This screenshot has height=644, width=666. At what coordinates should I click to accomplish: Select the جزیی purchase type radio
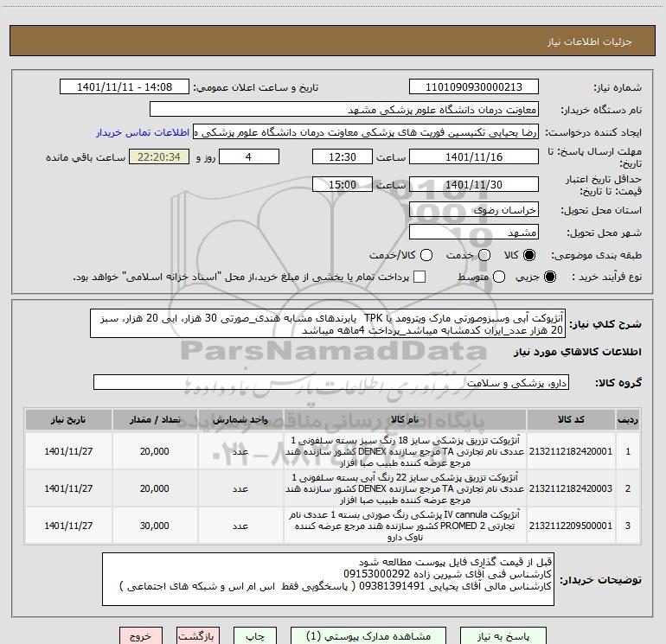coord(549,277)
